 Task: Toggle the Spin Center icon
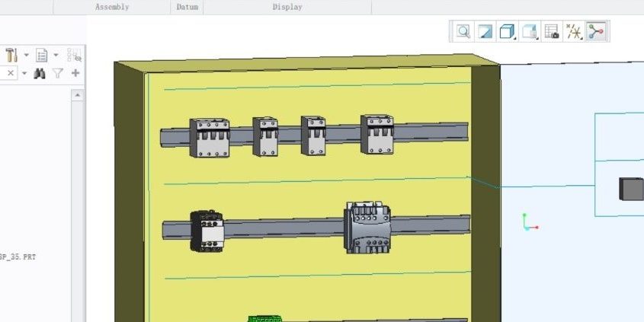click(596, 31)
